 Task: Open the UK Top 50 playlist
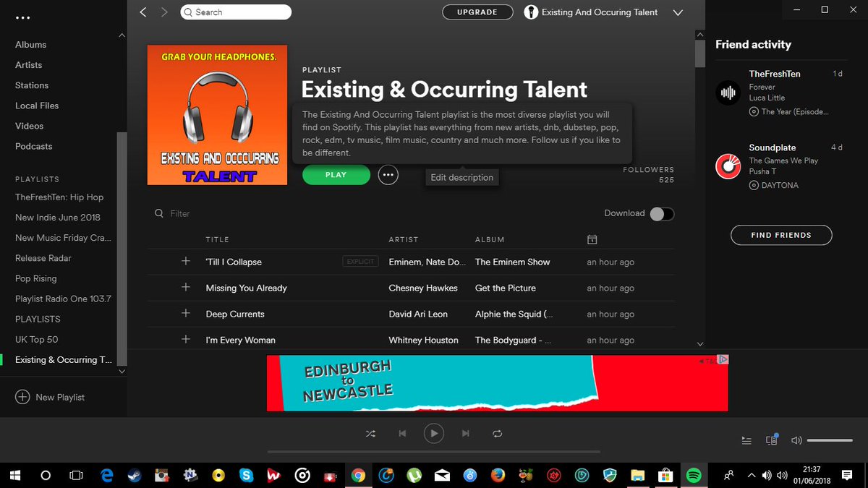(37, 339)
